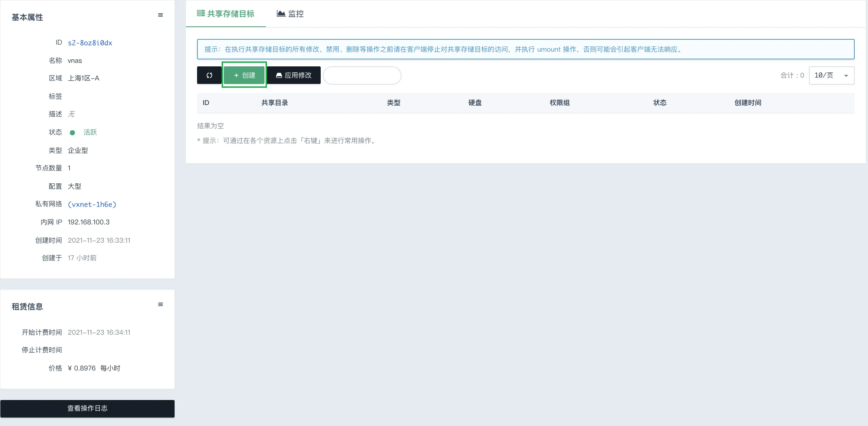868x426 pixels.
Task: Click the refresh icon button
Action: pos(209,75)
